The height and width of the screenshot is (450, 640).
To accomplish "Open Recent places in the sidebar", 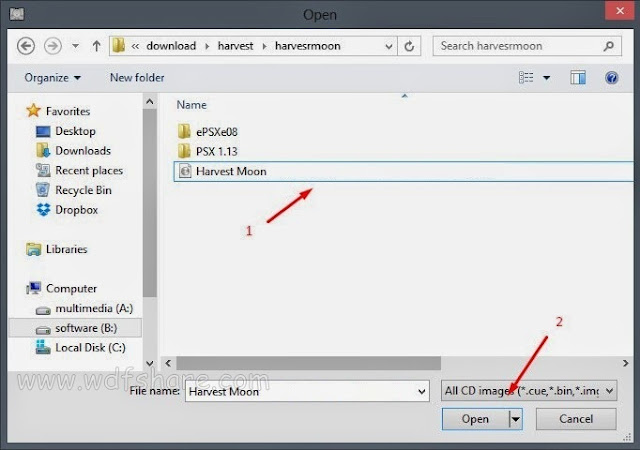I will (x=89, y=170).
